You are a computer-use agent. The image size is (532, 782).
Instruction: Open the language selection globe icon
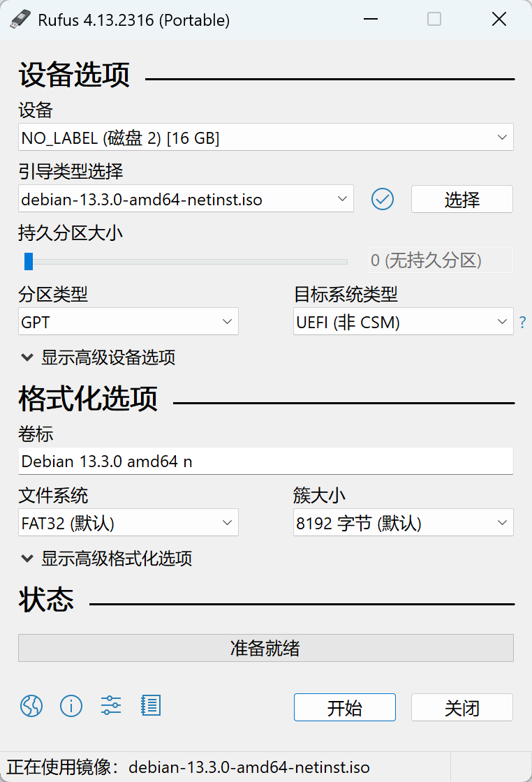[31, 706]
